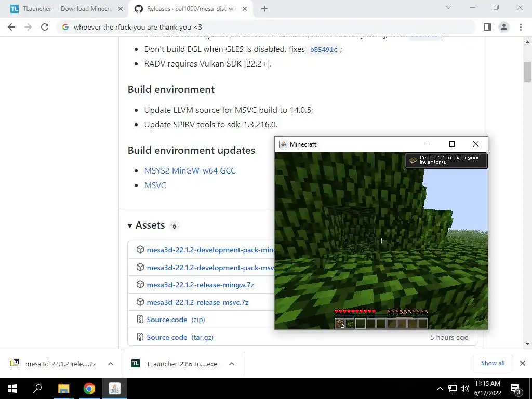This screenshot has height=399, width=532.
Task: Download mesa3d-22.1.2-release-msvc.7z
Action: (197, 302)
